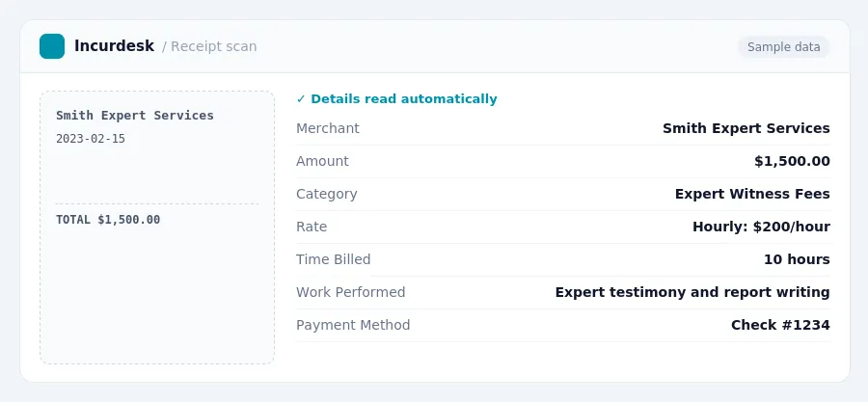Image resolution: width=868 pixels, height=402 pixels.
Task: Click the checkmark beside Details read automatically
Action: pyautogui.click(x=301, y=99)
